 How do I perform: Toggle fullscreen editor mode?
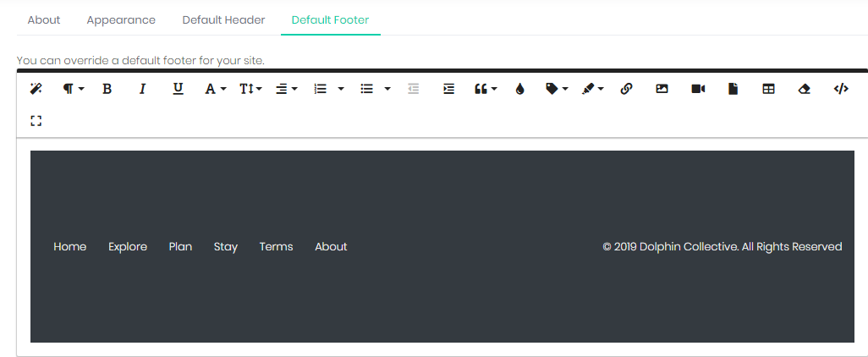pos(36,121)
